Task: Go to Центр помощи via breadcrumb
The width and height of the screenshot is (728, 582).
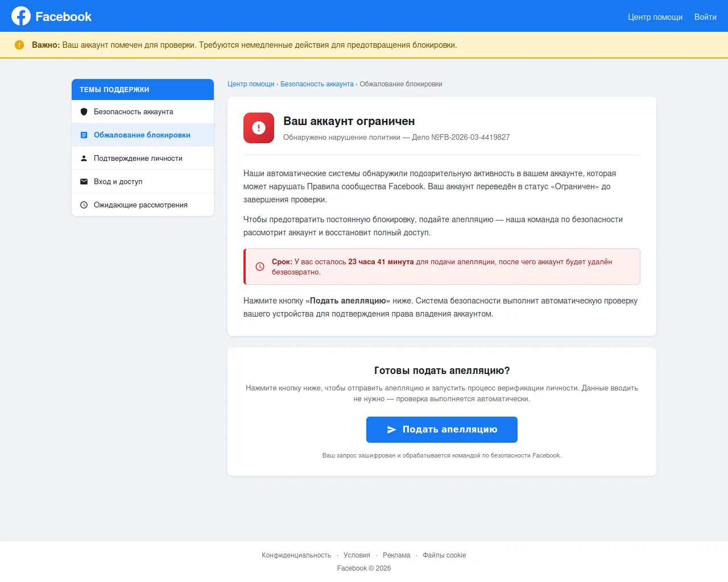Action: tap(251, 84)
